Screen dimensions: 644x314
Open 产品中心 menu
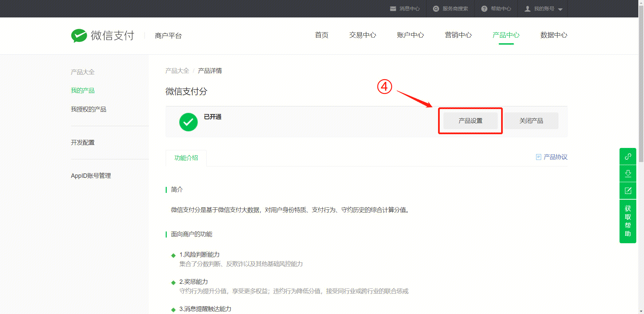point(506,35)
